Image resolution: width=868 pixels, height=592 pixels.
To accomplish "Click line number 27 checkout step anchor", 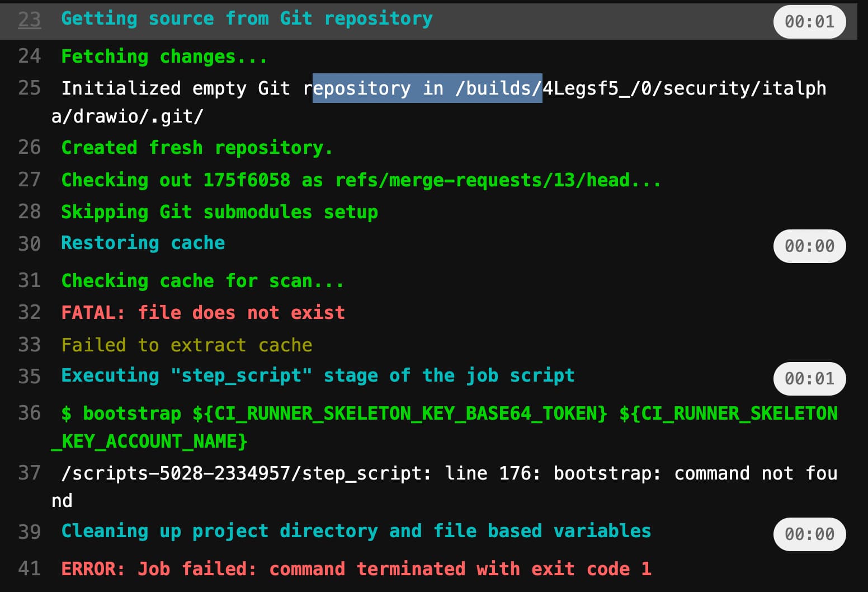I will pos(29,180).
